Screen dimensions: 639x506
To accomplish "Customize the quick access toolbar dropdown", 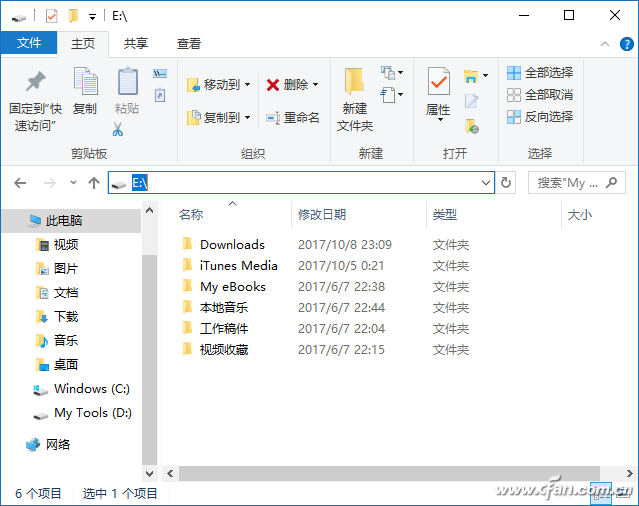I will pyautogui.click(x=93, y=17).
